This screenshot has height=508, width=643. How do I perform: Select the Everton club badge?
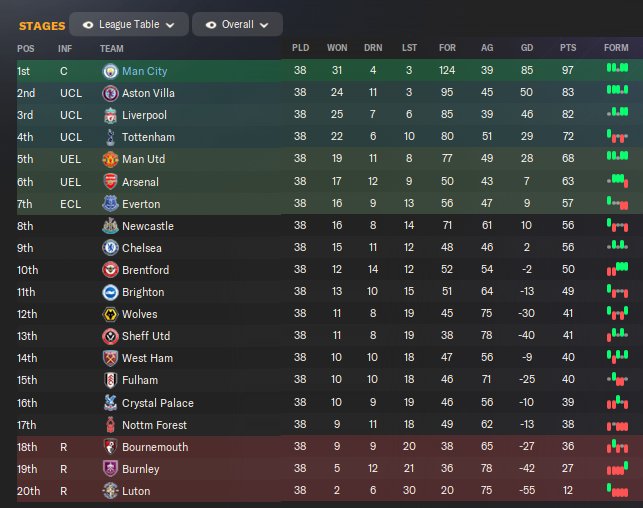pyautogui.click(x=110, y=204)
